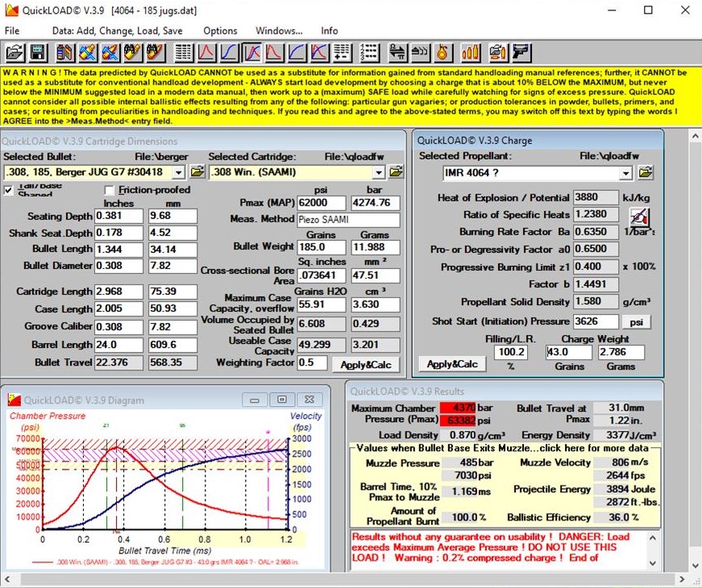Open the powder can and books toolbar icon
Viewport: 702px width, 588px height.
point(65,53)
